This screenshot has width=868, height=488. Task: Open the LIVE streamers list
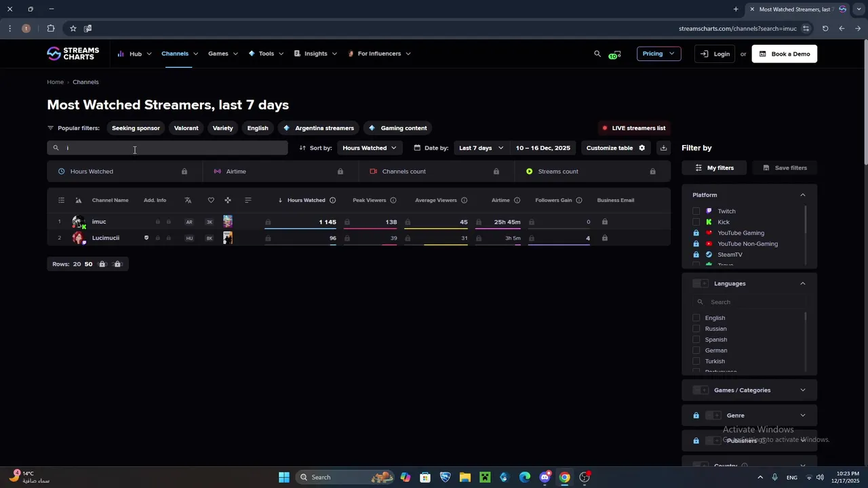click(633, 128)
